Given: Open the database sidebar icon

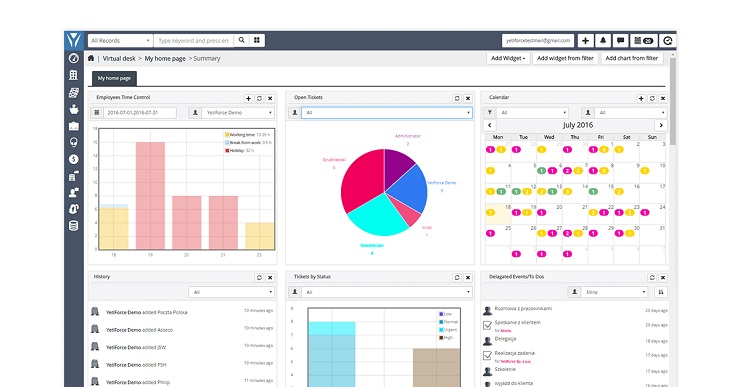Looking at the screenshot, I should (74, 226).
